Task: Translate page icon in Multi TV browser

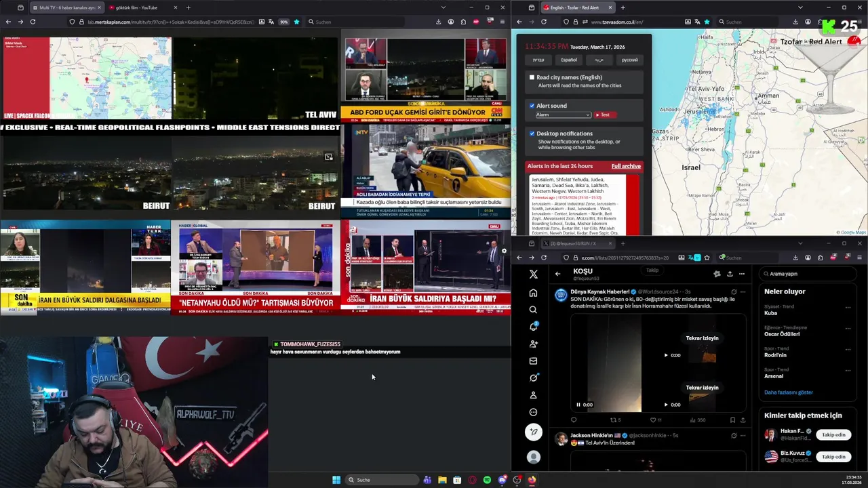Action: pyautogui.click(x=271, y=22)
